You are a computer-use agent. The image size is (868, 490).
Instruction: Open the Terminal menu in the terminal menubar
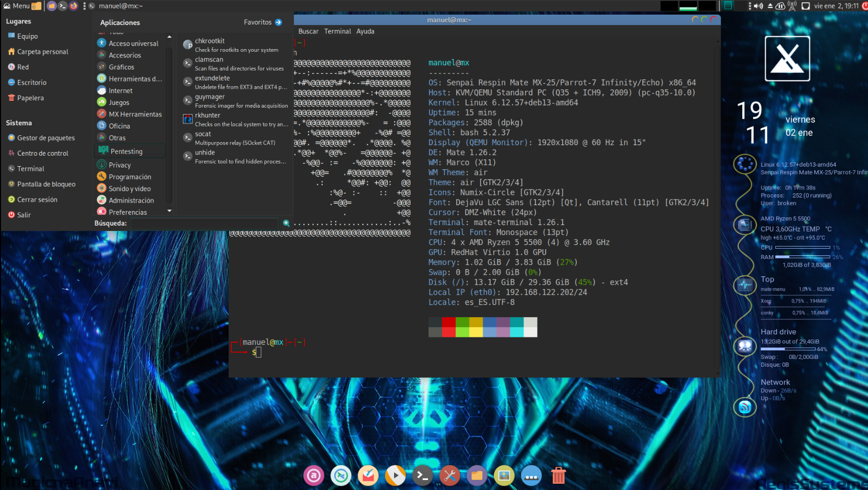pos(337,31)
